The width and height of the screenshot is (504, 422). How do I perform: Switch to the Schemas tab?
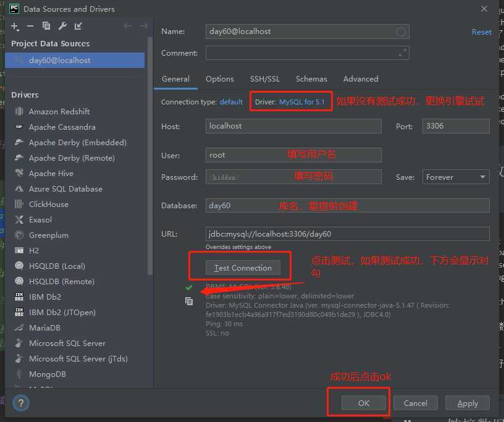click(311, 79)
